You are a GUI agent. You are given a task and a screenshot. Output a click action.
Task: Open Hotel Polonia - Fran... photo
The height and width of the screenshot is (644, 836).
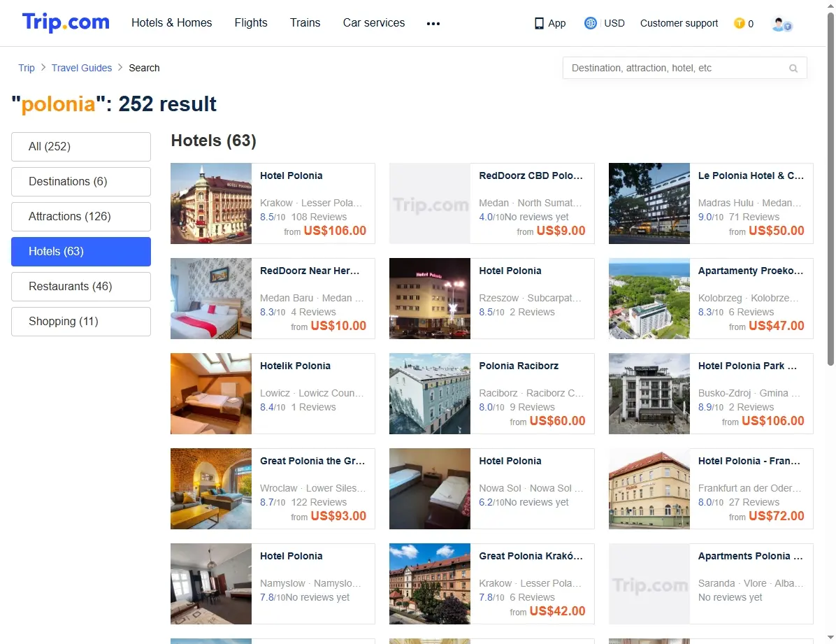pyautogui.click(x=649, y=489)
